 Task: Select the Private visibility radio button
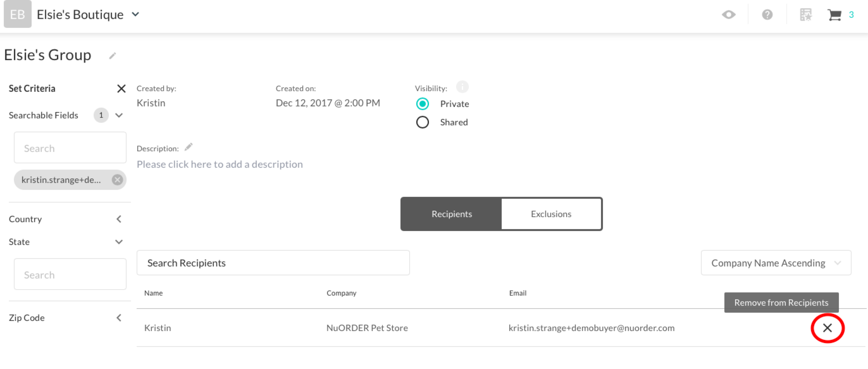coord(422,104)
